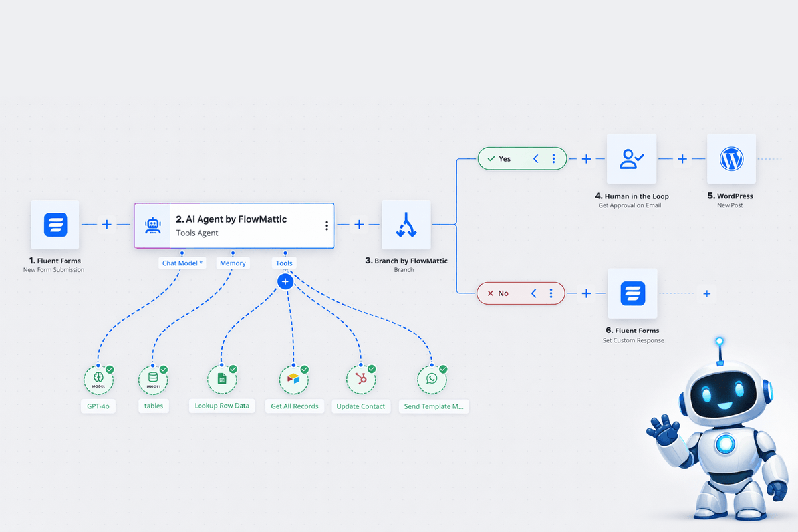Click the Lookup Row Data label

222,405
